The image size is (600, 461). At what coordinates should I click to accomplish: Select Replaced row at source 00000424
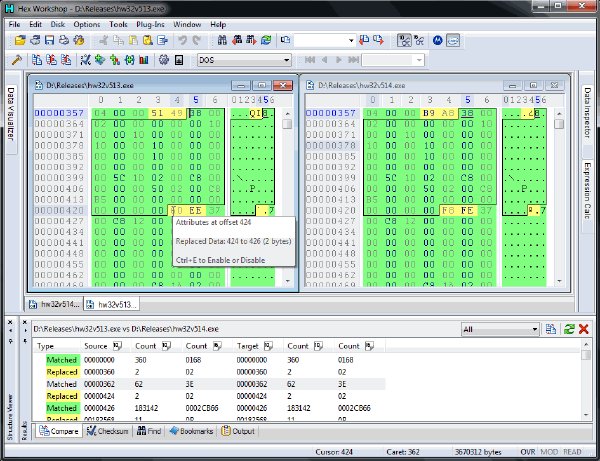click(x=209, y=396)
